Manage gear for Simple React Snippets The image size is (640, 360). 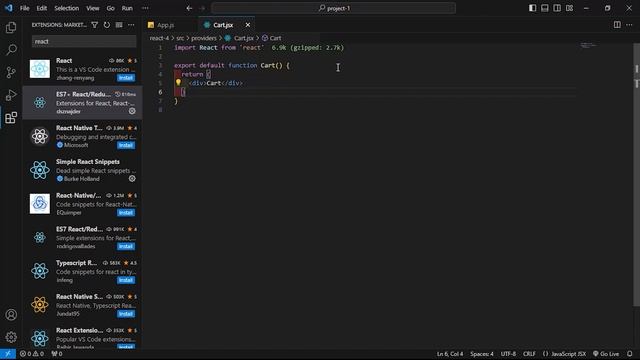point(132,178)
